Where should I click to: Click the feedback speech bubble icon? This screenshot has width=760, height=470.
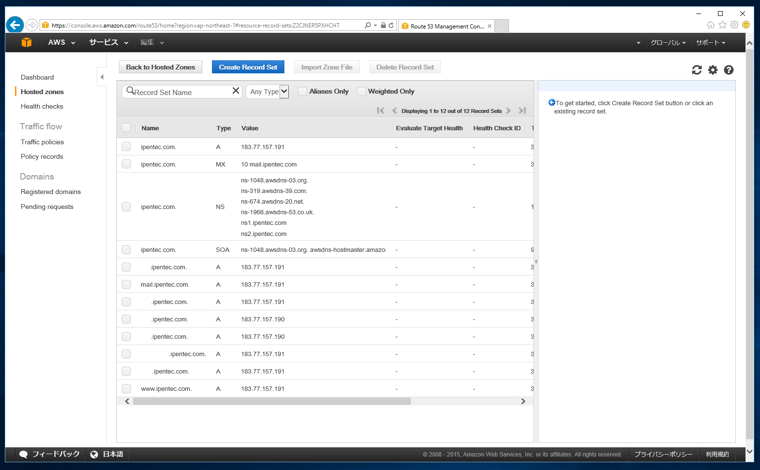pyautogui.click(x=23, y=454)
